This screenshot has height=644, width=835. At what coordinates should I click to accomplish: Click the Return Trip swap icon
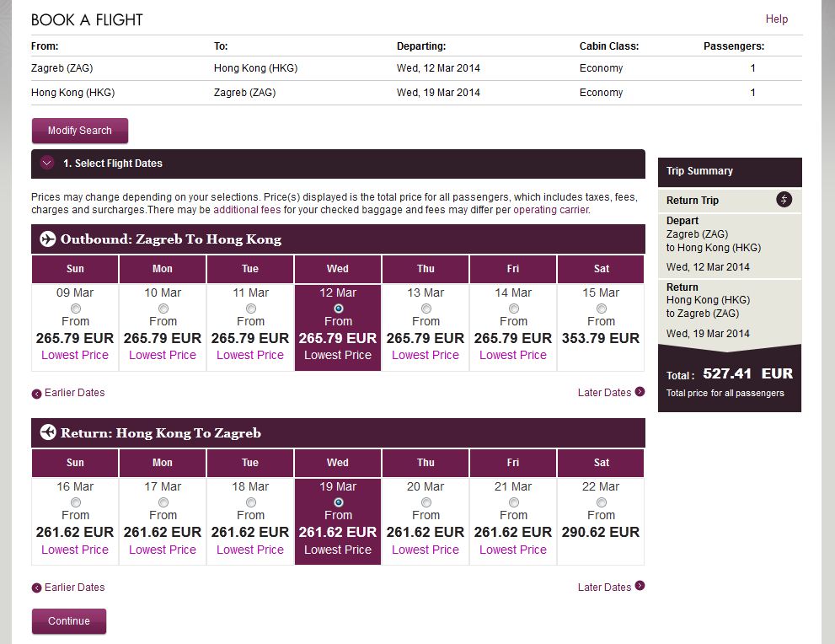click(x=784, y=200)
